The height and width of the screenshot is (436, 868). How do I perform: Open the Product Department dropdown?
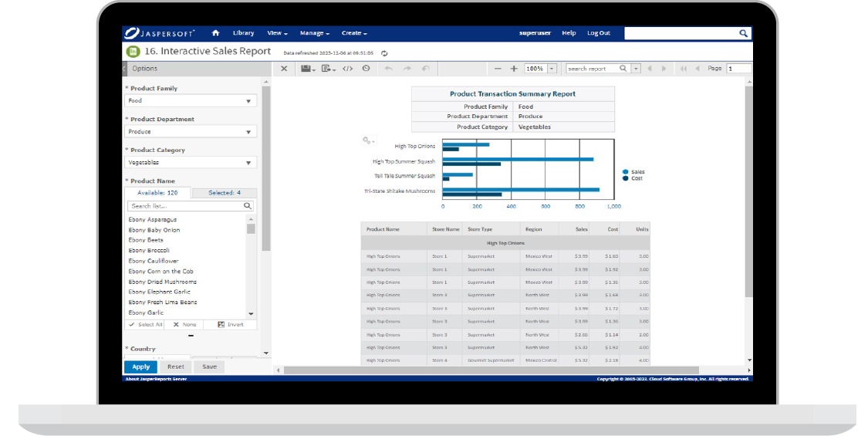click(x=191, y=132)
